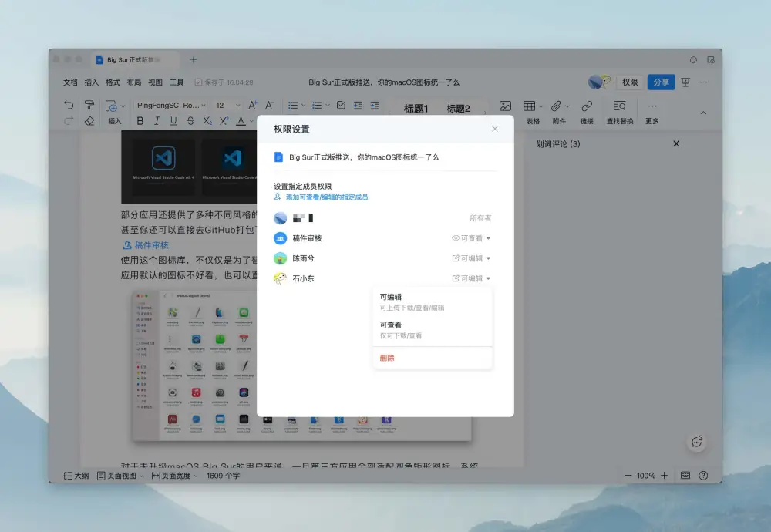Viewport: 771px width, 532px height.
Task: Open the 插入 menu
Action: click(92, 82)
